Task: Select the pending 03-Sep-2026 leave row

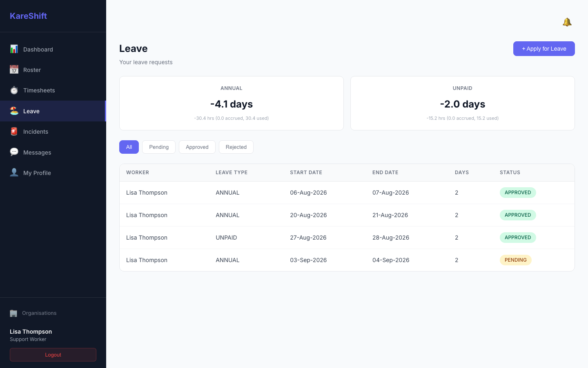Action: click(x=347, y=260)
